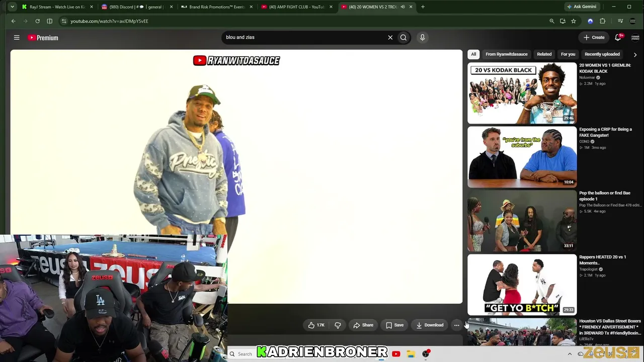The image size is (644, 362).
Task: Start voice search with the microphone
Action: (422, 37)
